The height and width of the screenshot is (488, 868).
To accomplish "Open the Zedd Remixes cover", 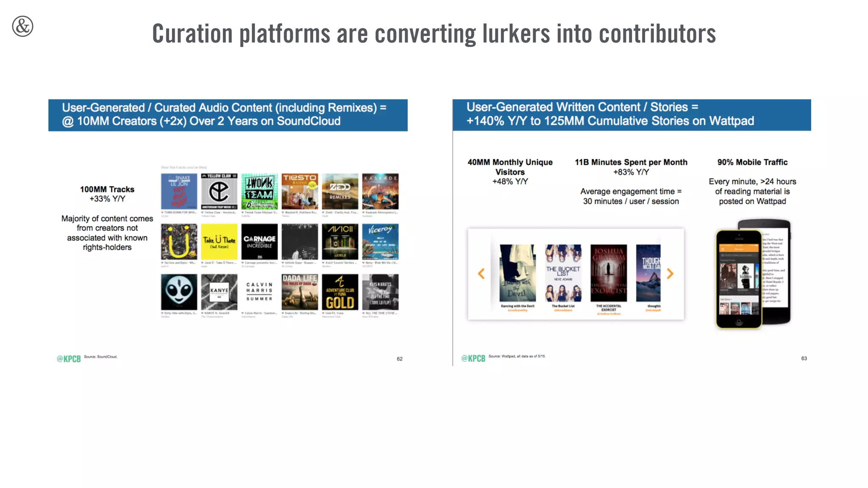I will coord(340,191).
